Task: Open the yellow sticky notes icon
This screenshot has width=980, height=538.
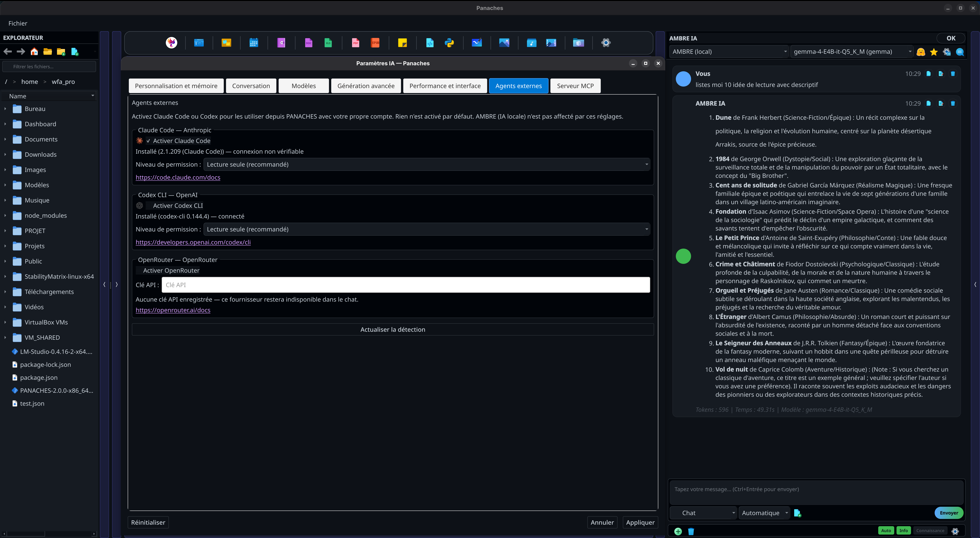Action: coord(403,43)
